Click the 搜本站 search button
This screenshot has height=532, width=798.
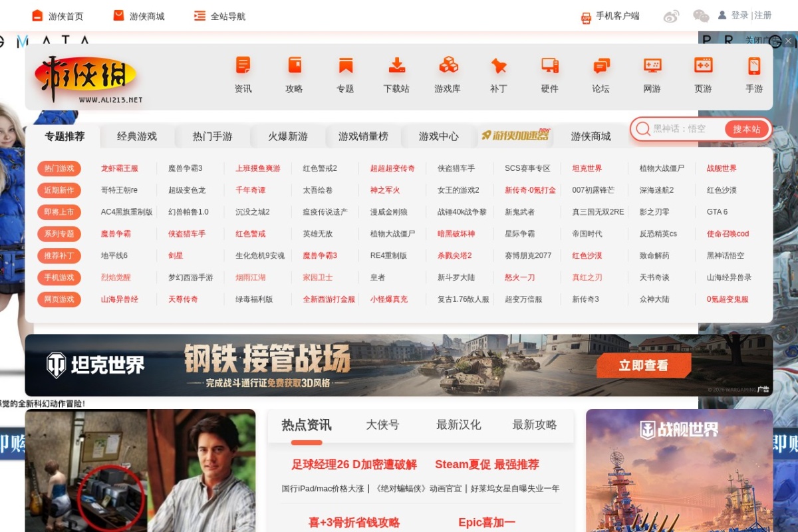747,129
